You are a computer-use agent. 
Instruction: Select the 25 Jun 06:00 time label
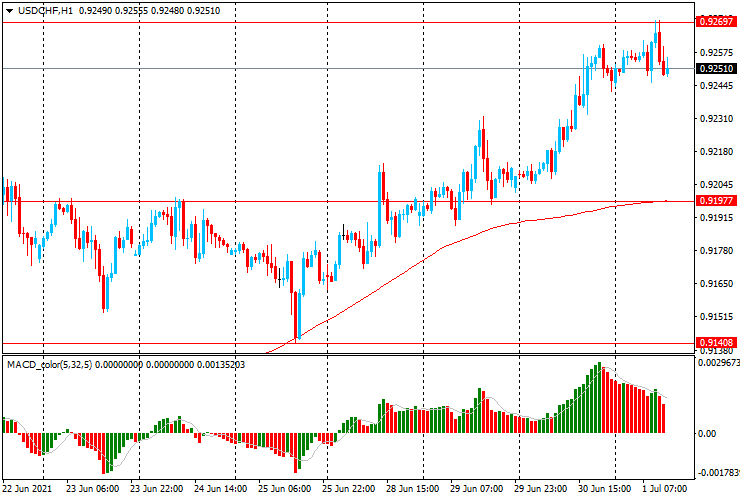[285, 488]
